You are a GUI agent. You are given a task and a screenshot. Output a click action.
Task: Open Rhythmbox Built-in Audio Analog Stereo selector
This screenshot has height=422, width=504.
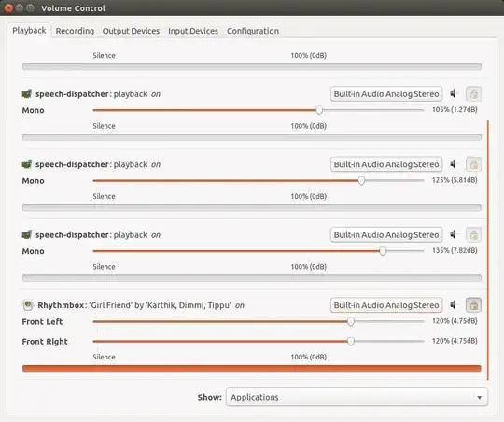click(x=386, y=305)
